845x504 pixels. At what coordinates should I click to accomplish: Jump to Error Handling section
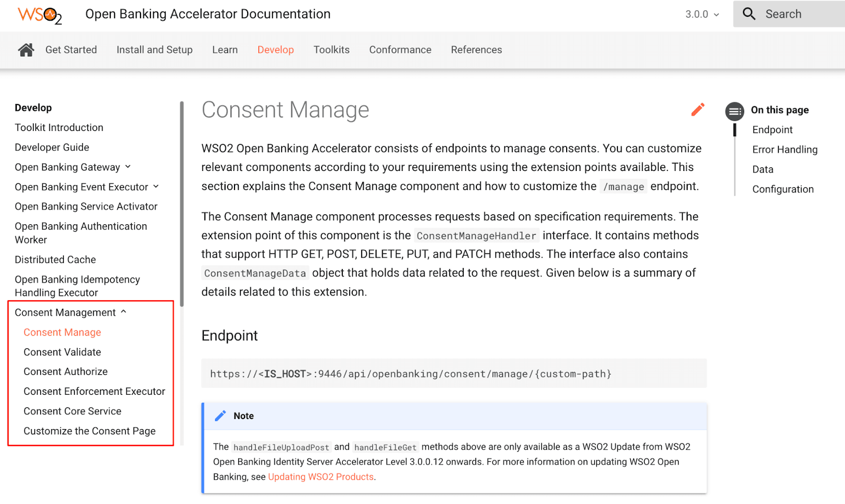tap(784, 149)
